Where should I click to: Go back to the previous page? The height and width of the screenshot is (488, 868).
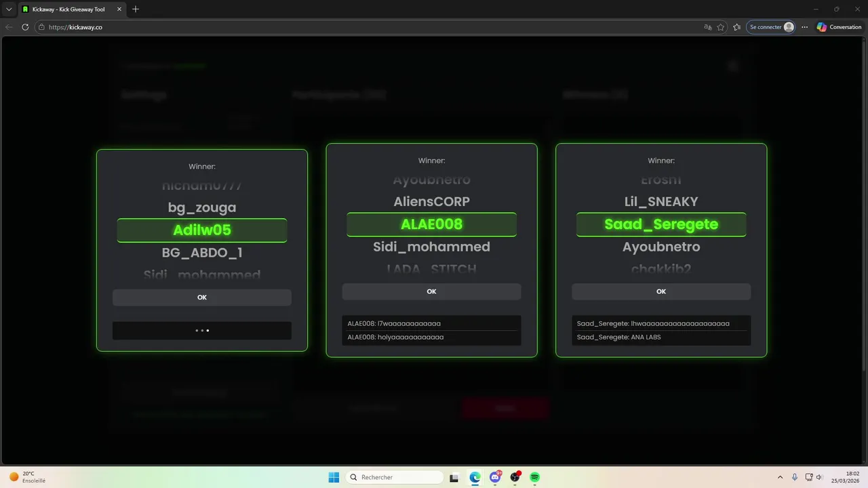(x=9, y=27)
